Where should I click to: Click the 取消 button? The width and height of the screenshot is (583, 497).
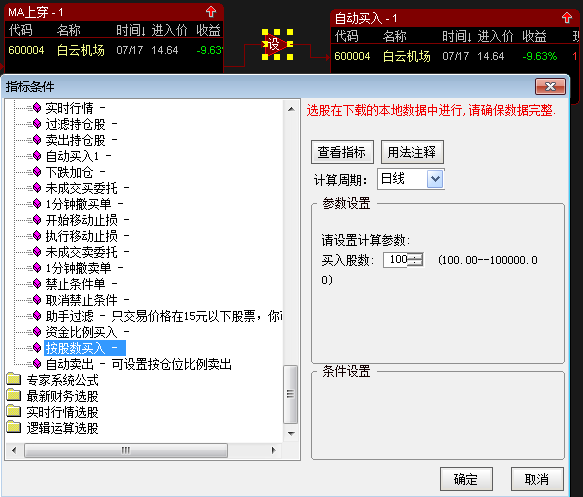click(537, 479)
